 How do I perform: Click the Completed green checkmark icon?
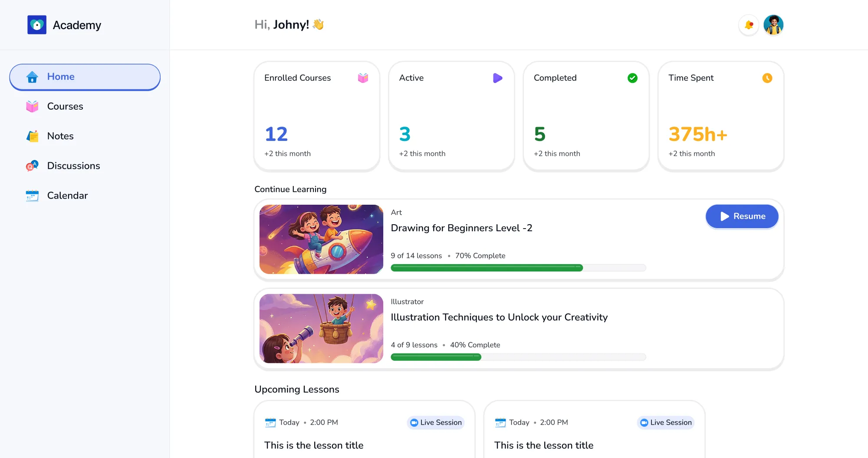(632, 78)
